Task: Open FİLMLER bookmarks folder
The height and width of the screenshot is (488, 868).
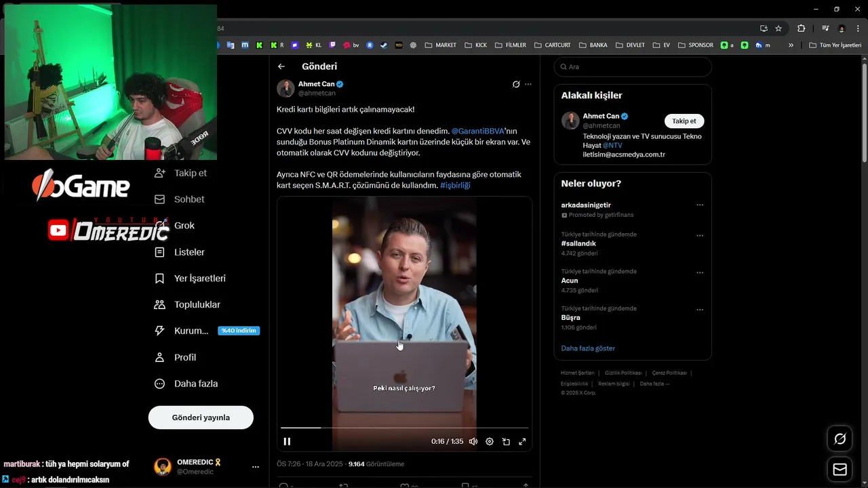Action: pos(511,45)
